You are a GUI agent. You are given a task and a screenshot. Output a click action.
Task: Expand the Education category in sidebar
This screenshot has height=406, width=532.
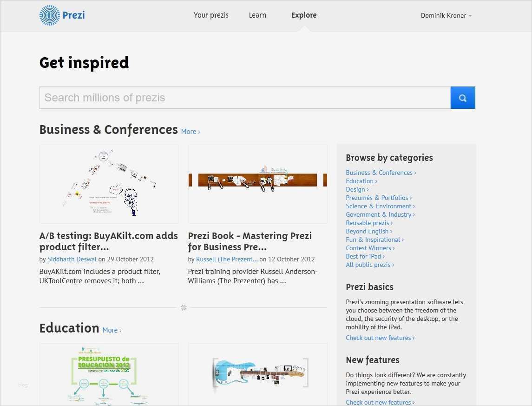[361, 181]
